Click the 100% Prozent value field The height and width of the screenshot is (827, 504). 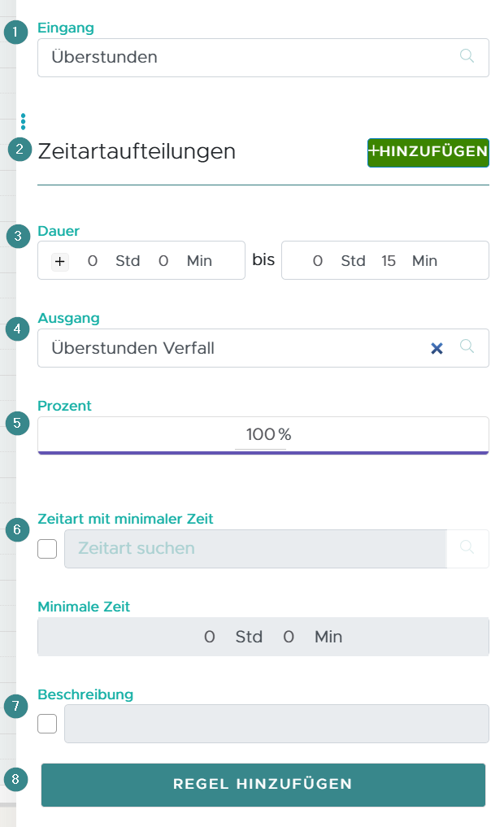tap(263, 434)
